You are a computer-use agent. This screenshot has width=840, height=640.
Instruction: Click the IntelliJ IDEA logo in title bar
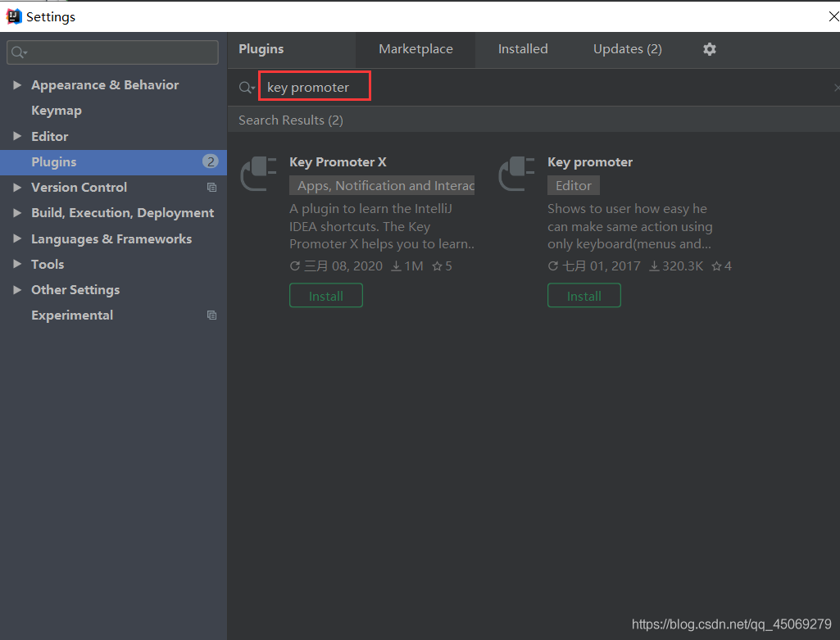(x=13, y=16)
